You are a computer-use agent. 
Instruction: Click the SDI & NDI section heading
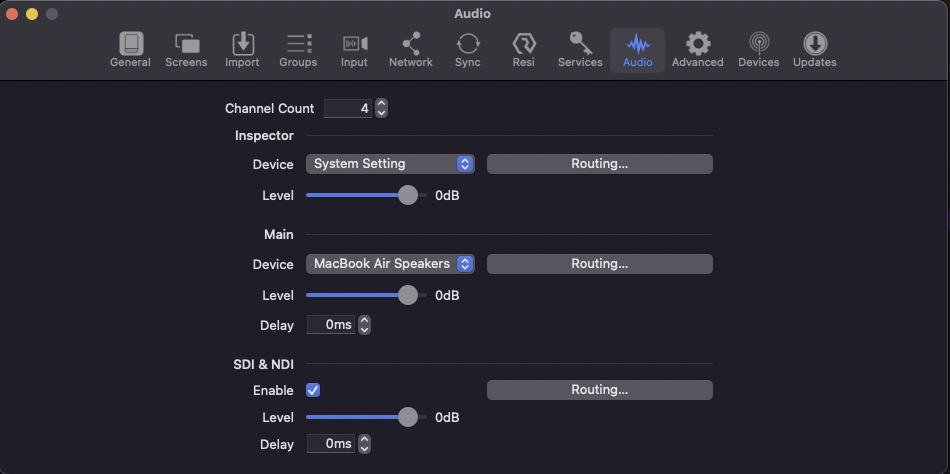pos(264,364)
